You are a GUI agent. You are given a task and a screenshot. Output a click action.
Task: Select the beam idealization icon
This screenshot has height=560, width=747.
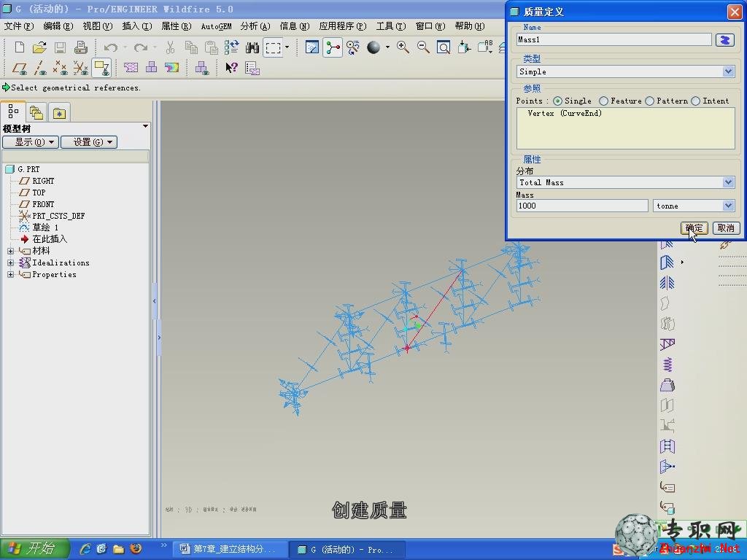point(667,344)
